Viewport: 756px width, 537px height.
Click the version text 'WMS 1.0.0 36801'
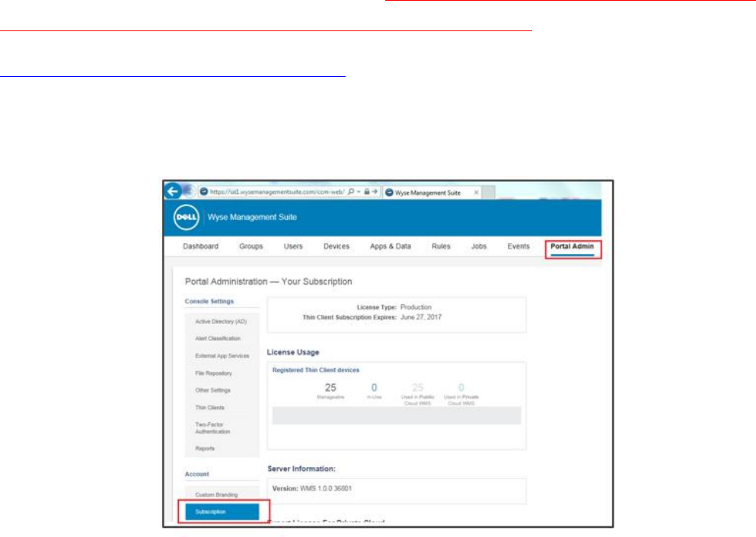326,488
